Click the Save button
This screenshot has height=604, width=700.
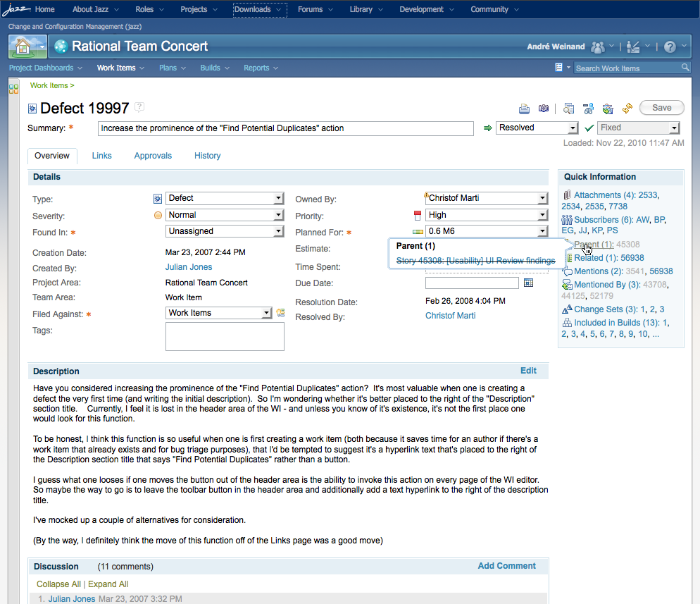[661, 108]
